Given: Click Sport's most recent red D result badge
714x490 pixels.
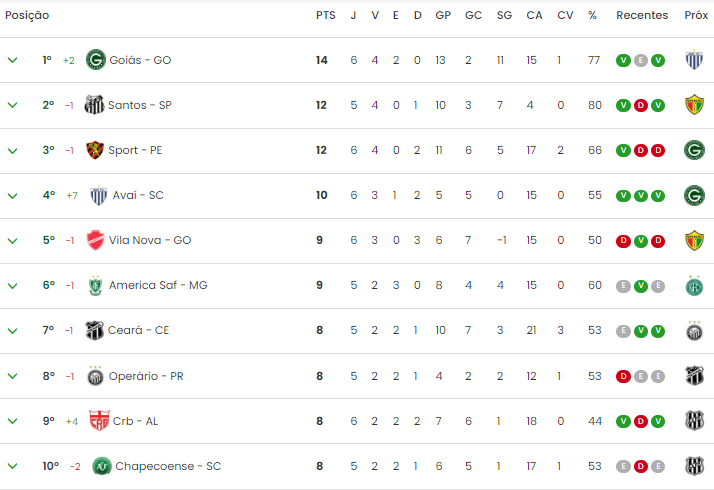Looking at the screenshot, I should pyautogui.click(x=658, y=150).
